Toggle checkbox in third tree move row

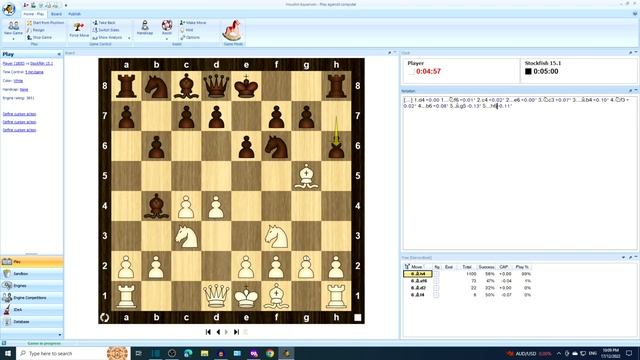(436, 288)
